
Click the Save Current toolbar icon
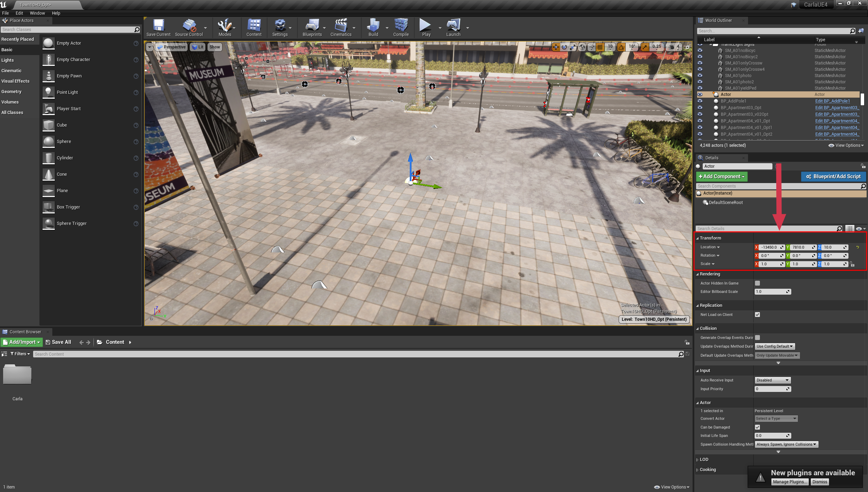[x=158, y=26]
